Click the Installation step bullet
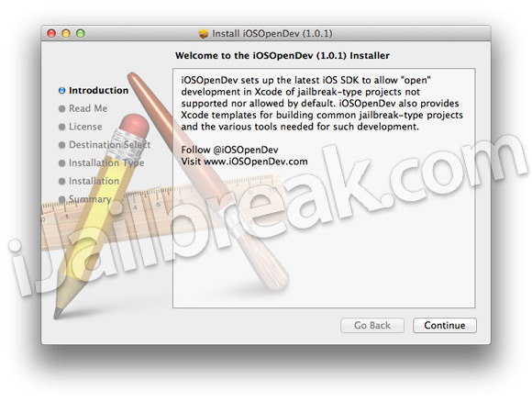Viewport: 532px width, 402px height. pyautogui.click(x=61, y=181)
